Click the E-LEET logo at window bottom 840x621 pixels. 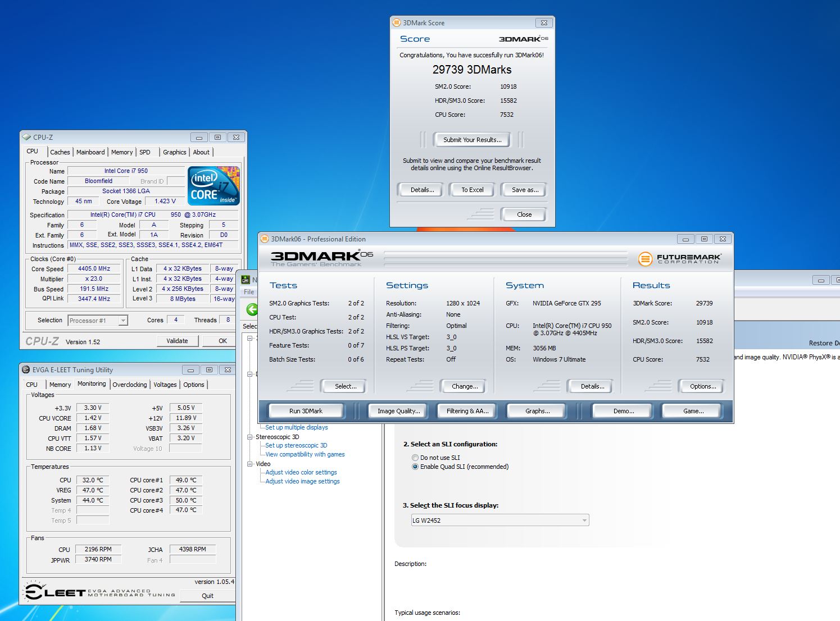coord(100,592)
